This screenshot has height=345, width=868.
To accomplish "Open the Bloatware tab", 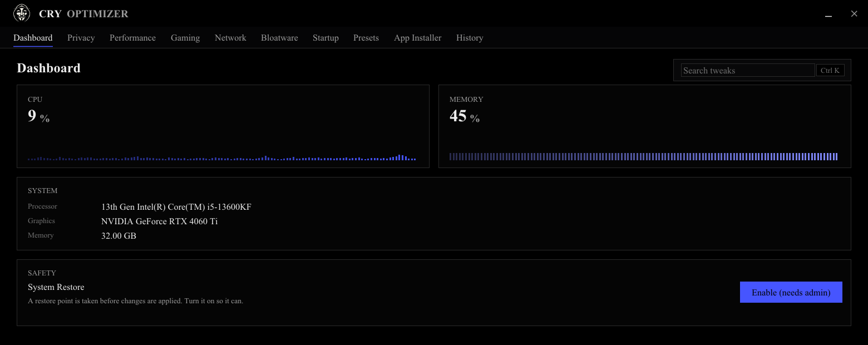I will coord(279,38).
